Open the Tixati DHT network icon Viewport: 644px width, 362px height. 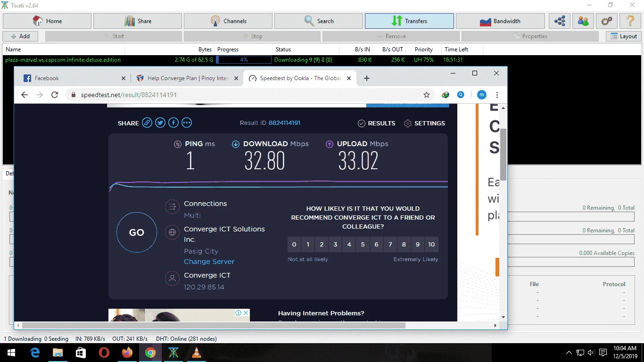(x=560, y=21)
